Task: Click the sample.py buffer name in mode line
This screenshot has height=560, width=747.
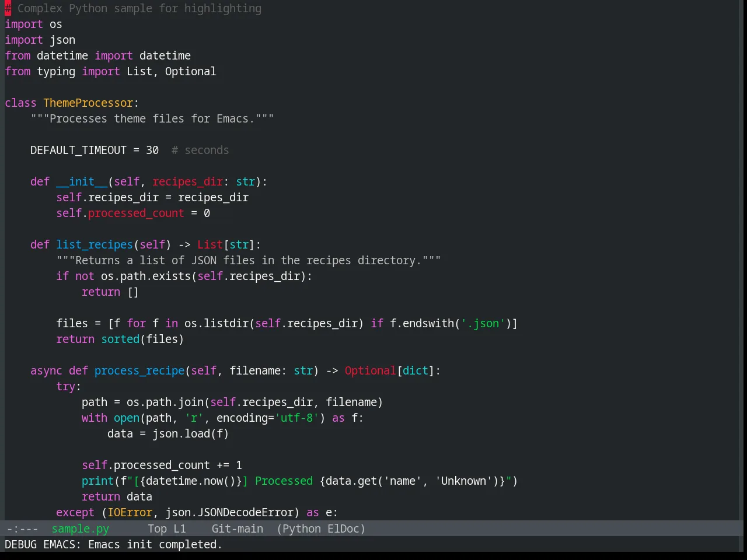Action: click(80, 528)
